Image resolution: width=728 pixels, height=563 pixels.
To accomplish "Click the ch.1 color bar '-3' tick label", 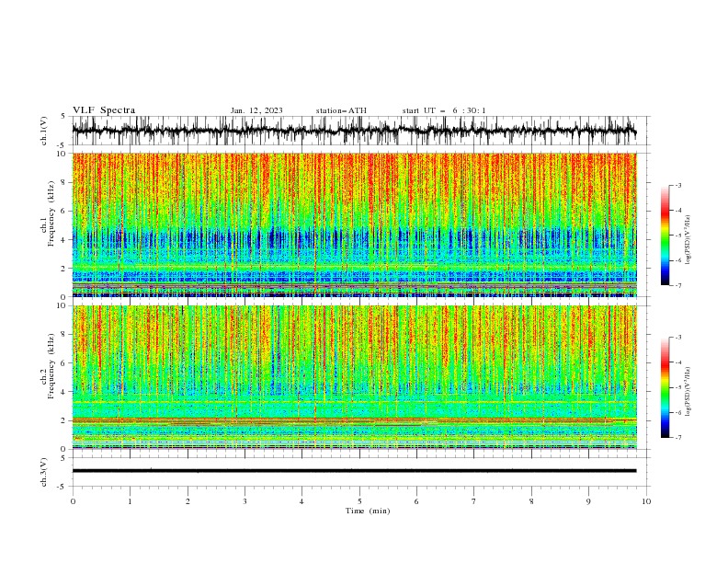I will [677, 185].
